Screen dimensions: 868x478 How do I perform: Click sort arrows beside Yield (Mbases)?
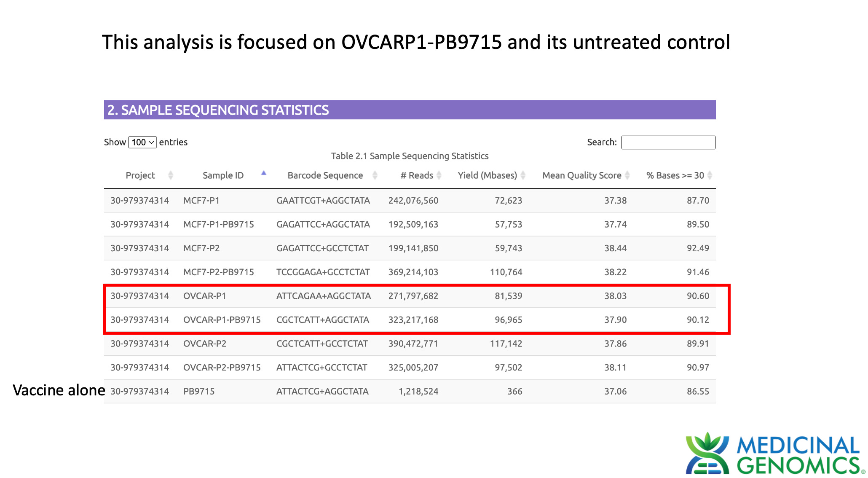[523, 175]
